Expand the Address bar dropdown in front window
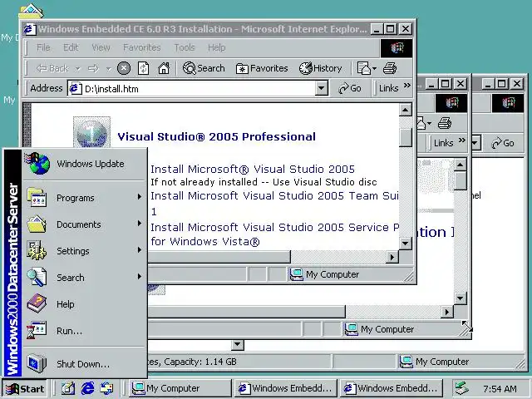 (x=321, y=89)
